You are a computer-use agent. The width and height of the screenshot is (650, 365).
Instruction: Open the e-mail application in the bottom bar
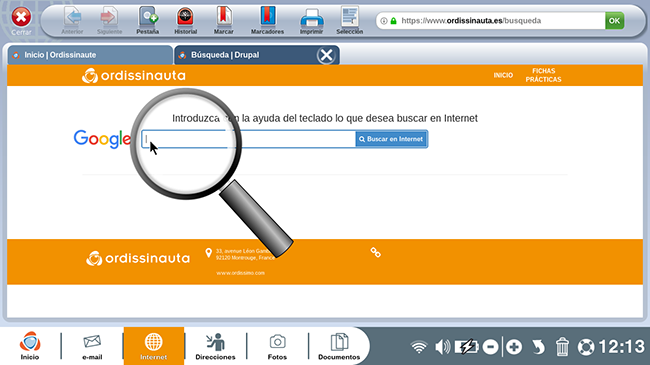coord(92,346)
